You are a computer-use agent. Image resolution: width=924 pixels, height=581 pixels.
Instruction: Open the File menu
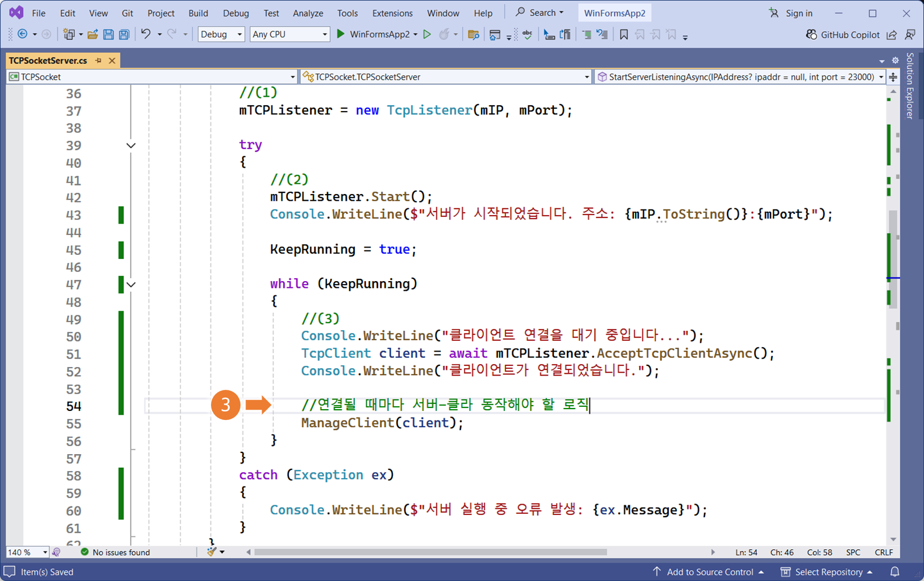pos(39,13)
